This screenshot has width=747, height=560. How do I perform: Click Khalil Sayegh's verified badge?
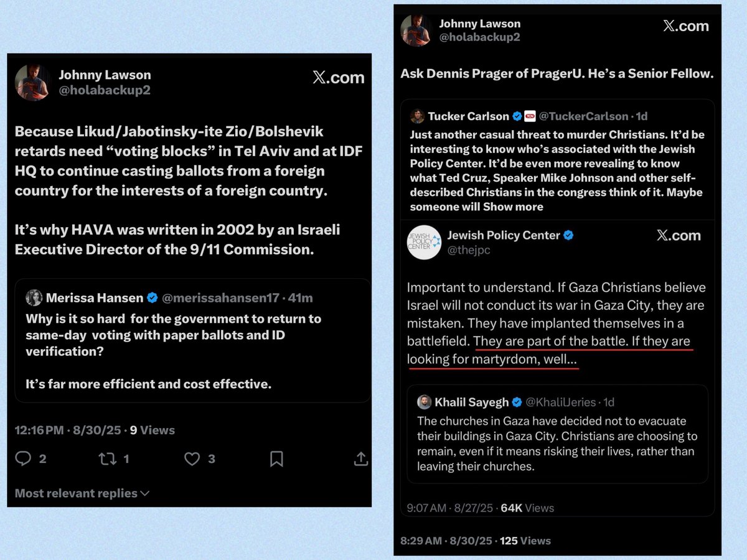[x=517, y=402]
